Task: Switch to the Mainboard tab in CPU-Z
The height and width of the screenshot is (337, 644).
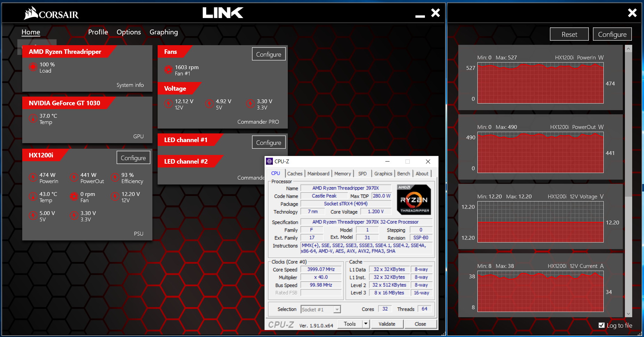Action: click(318, 173)
